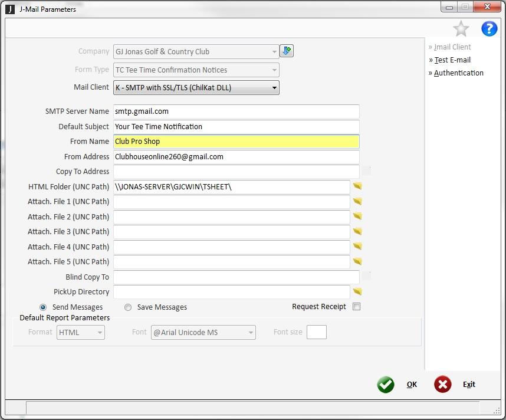Browse folder for Attach. File 1
Image resolution: width=506 pixels, height=420 pixels.
click(357, 202)
